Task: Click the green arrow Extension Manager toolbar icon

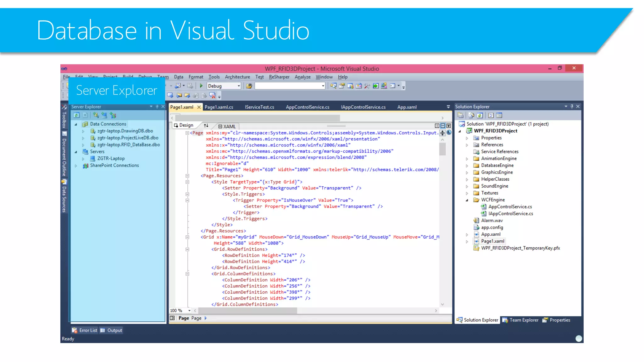Action: [x=375, y=86]
